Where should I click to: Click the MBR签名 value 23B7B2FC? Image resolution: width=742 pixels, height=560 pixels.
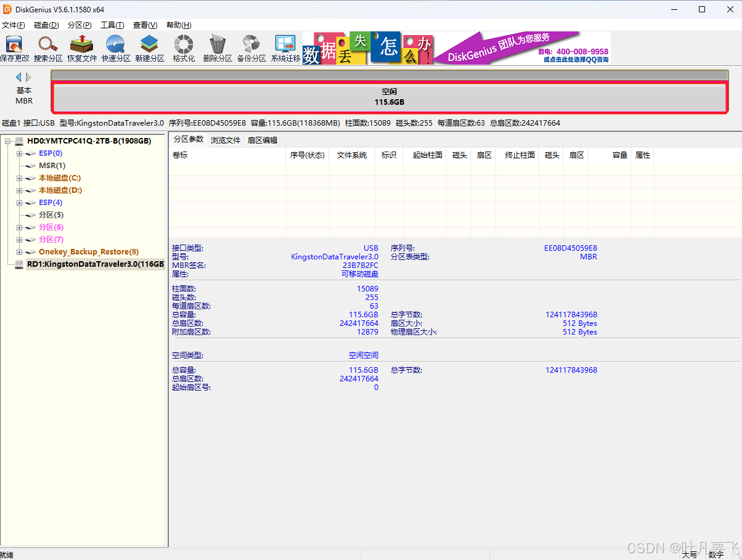coord(361,266)
